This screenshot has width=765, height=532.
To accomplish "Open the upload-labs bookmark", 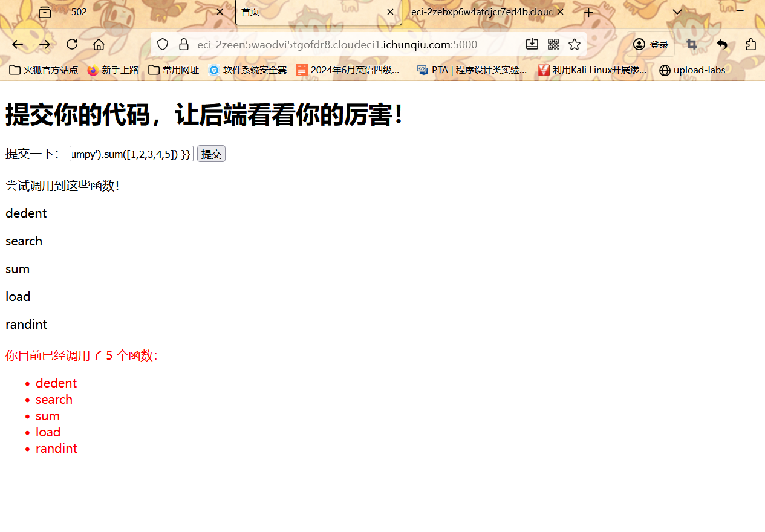I will 692,70.
